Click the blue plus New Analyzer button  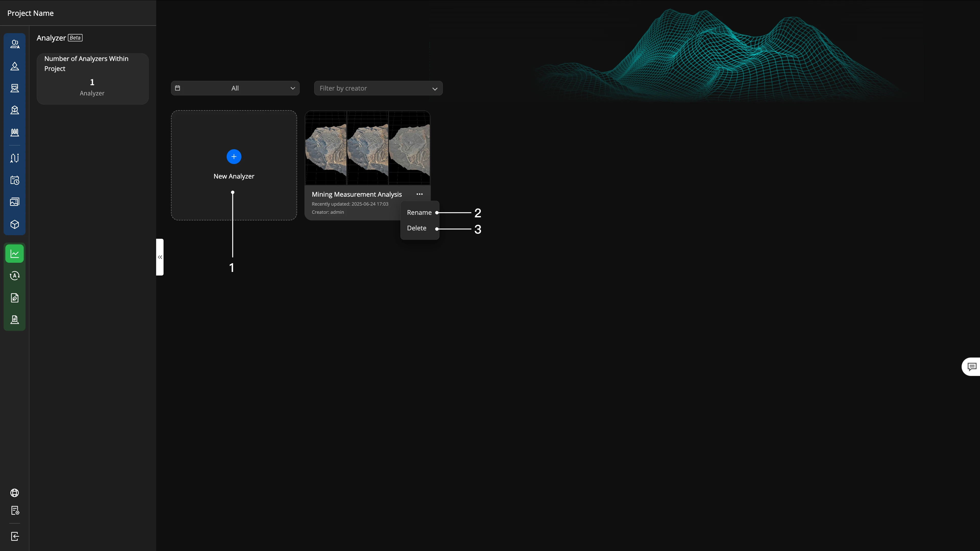coord(234,157)
